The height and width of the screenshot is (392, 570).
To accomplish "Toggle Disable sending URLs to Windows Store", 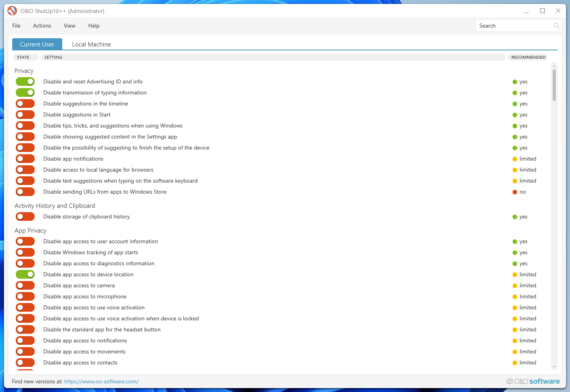I will (25, 192).
